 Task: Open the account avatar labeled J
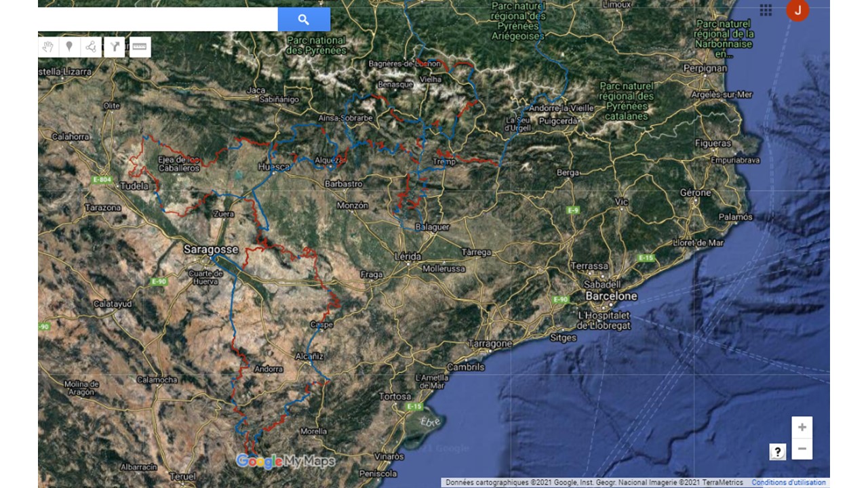pos(797,10)
